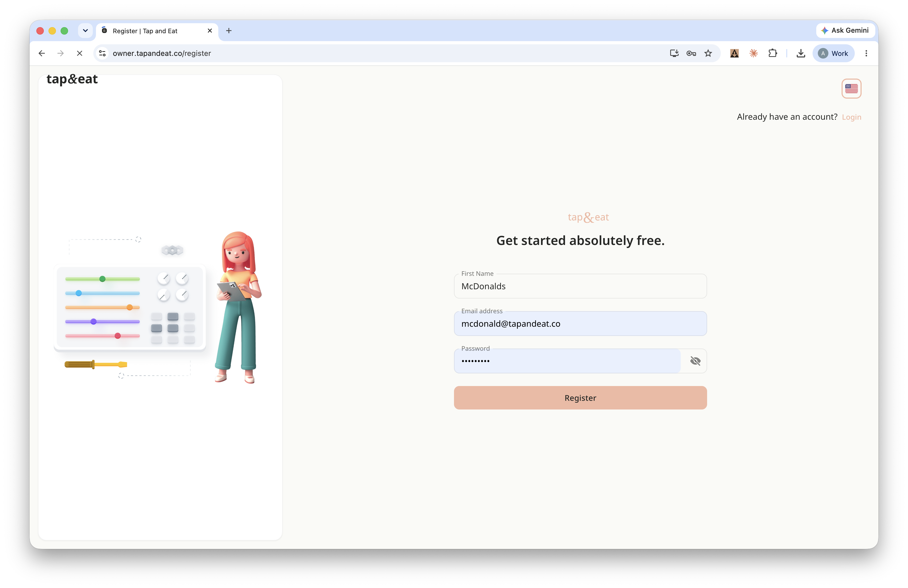The height and width of the screenshot is (588, 908).
Task: Click the Register button
Action: pos(580,398)
